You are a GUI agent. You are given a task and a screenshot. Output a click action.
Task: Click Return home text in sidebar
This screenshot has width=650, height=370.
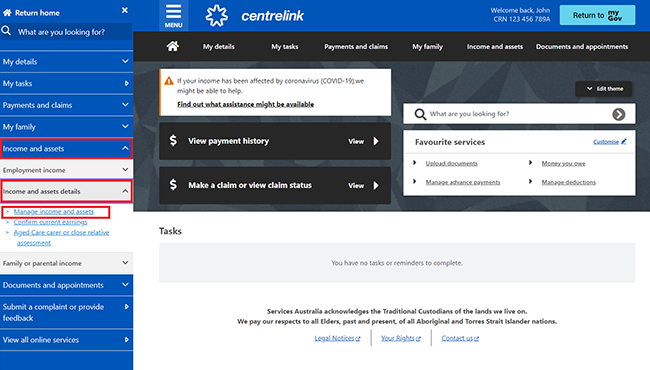point(37,13)
